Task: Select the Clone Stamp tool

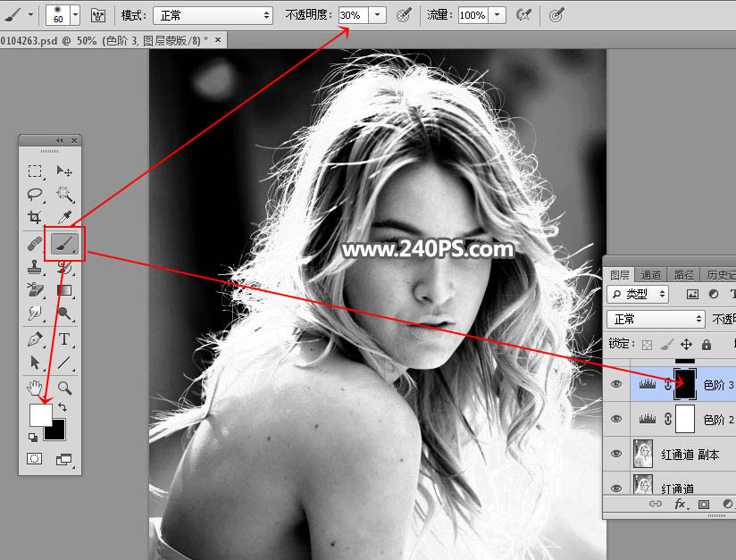Action: pyautogui.click(x=35, y=266)
